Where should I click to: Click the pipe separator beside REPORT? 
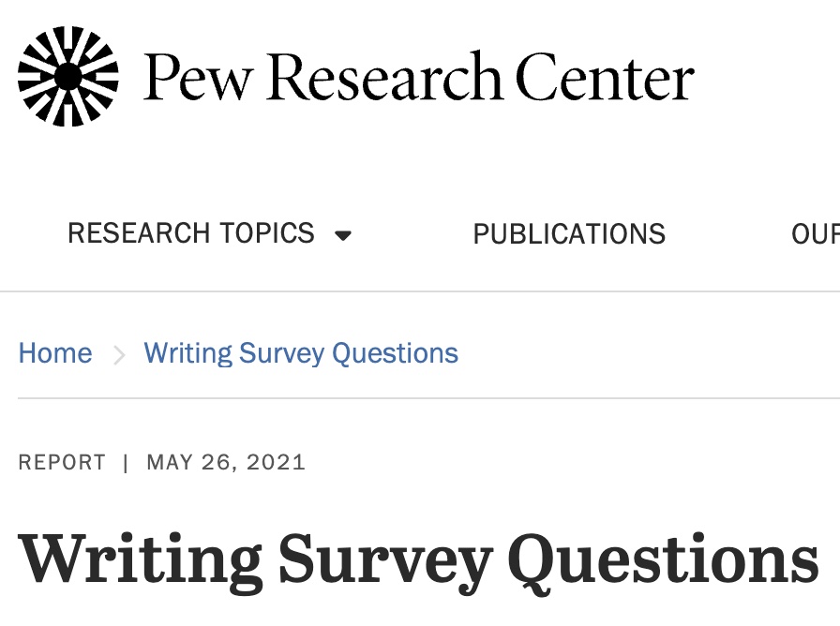click(126, 462)
